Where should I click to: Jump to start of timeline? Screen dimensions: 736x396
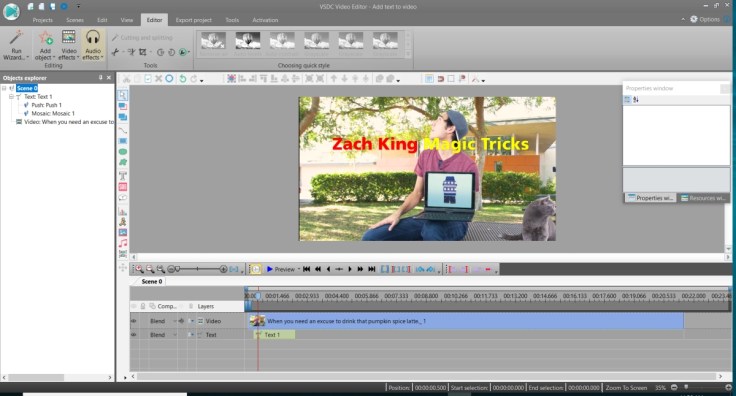[x=307, y=269]
